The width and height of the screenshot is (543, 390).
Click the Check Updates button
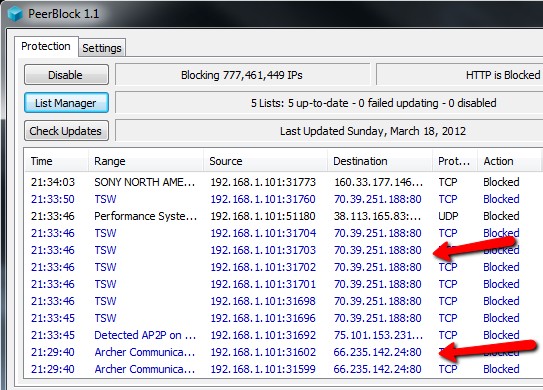[66, 131]
